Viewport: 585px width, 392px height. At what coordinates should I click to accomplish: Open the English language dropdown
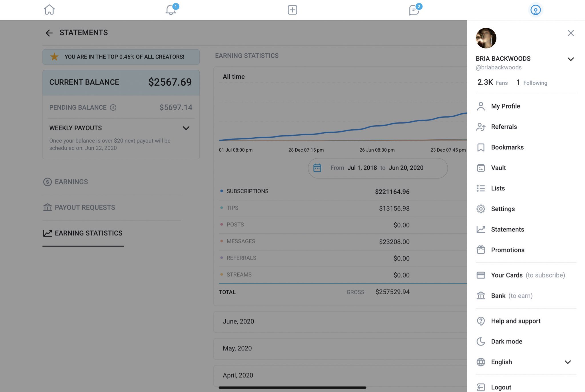(568, 362)
